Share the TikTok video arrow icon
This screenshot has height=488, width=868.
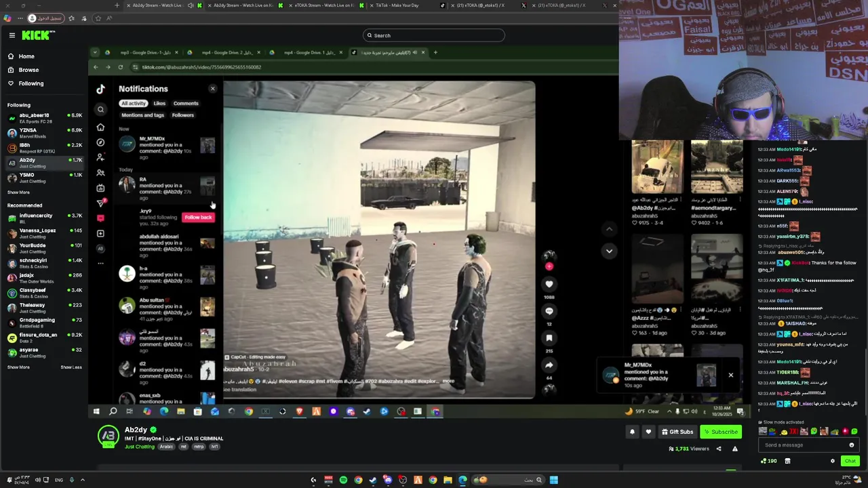click(x=549, y=365)
